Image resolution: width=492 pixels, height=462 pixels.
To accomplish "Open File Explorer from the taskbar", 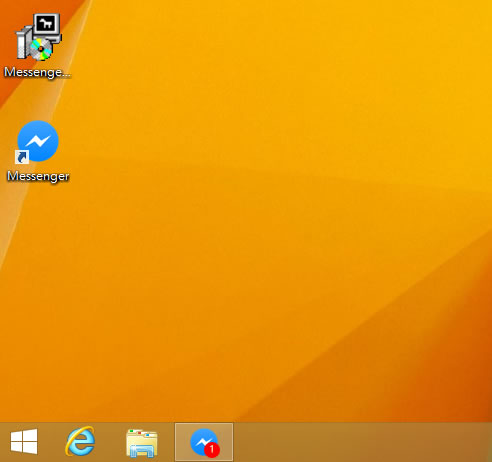I will (142, 443).
